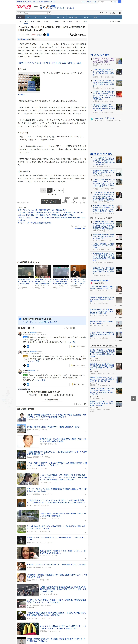This screenshot has height=644, width=138.
Task: Open the 名古屋地裁 building photo
Action: point(29,83)
